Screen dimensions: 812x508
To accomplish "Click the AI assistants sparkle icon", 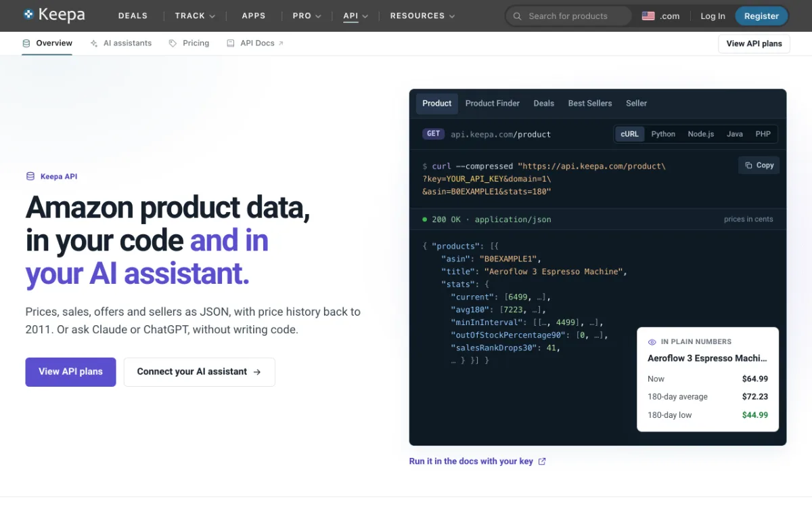I will [93, 43].
